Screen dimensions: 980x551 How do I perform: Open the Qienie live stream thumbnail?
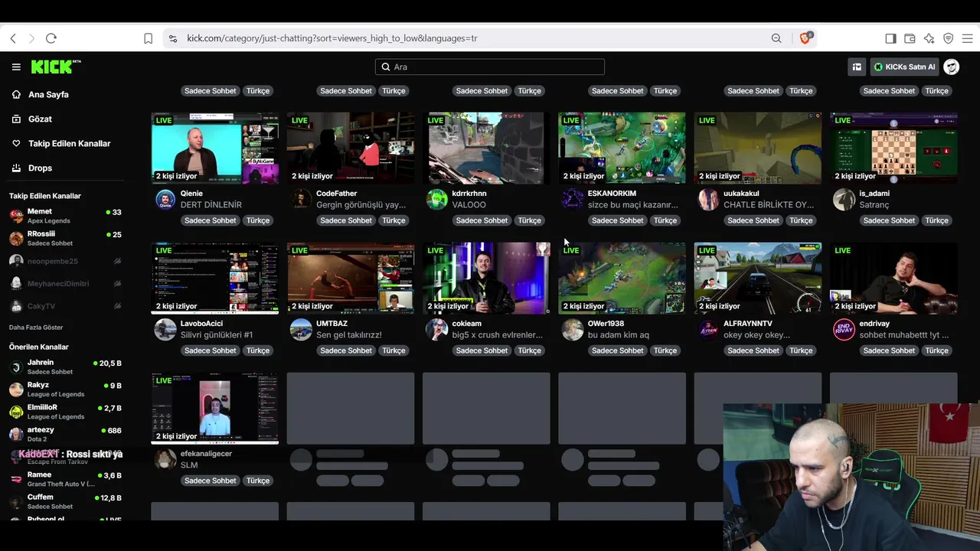[x=215, y=148]
